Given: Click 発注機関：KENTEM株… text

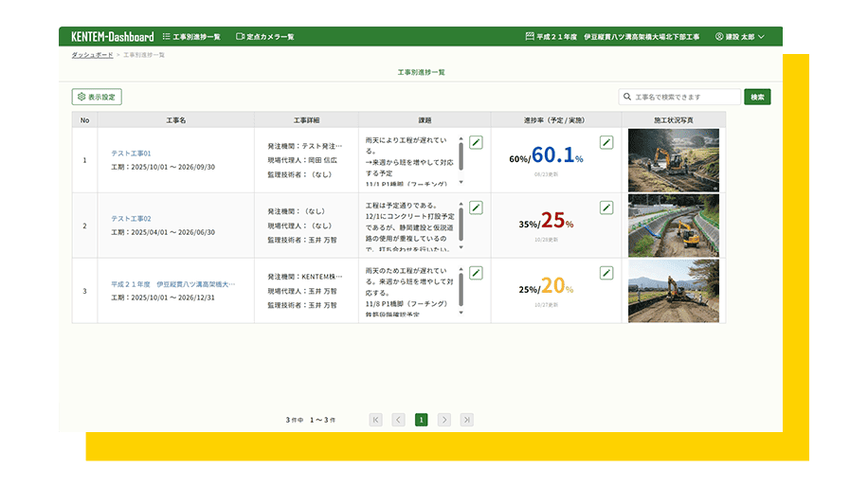Looking at the screenshot, I should pyautogui.click(x=305, y=277).
